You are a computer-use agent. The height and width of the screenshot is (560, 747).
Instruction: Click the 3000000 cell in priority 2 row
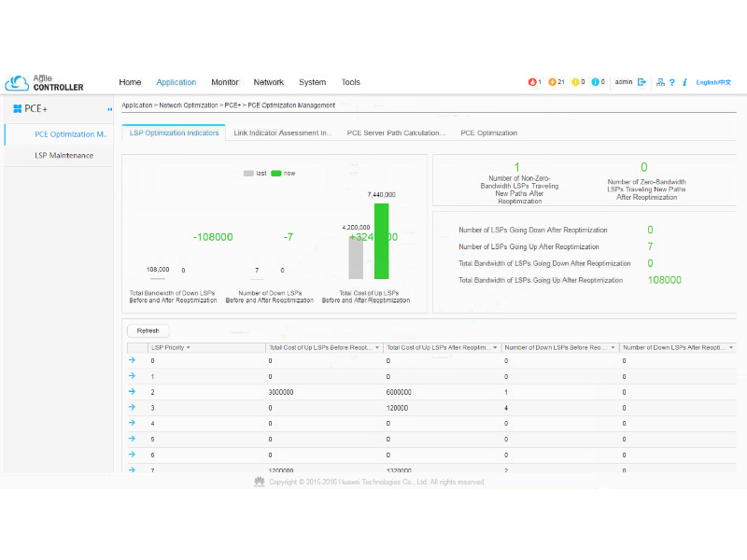click(281, 392)
